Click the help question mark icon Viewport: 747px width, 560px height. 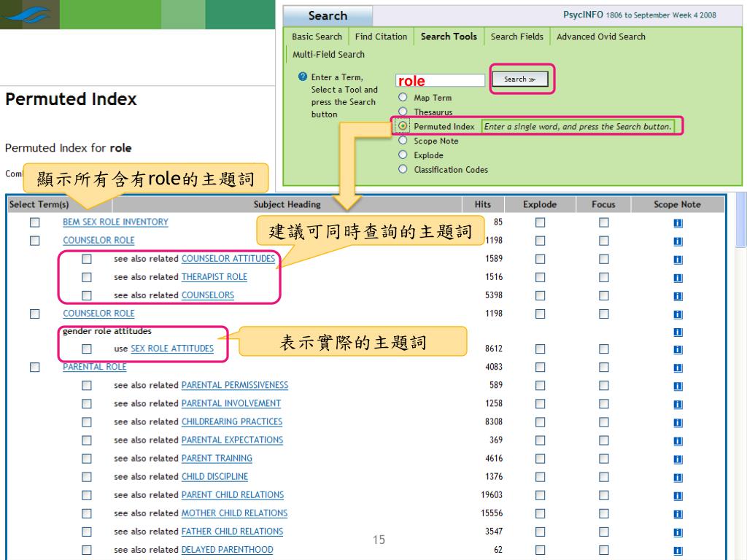click(302, 76)
